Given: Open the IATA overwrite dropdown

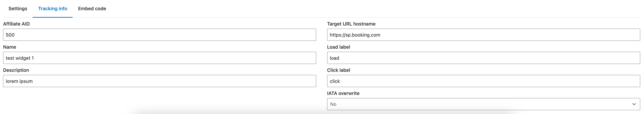Looking at the screenshot, I should tap(483, 104).
